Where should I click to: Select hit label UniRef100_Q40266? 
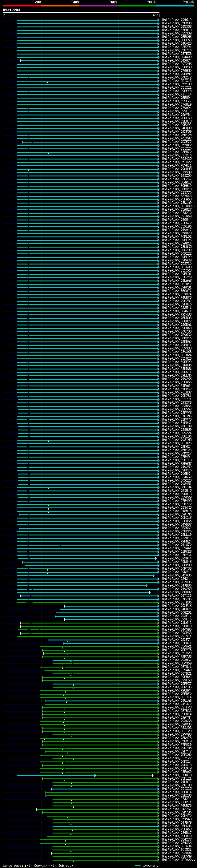[177, 379]
